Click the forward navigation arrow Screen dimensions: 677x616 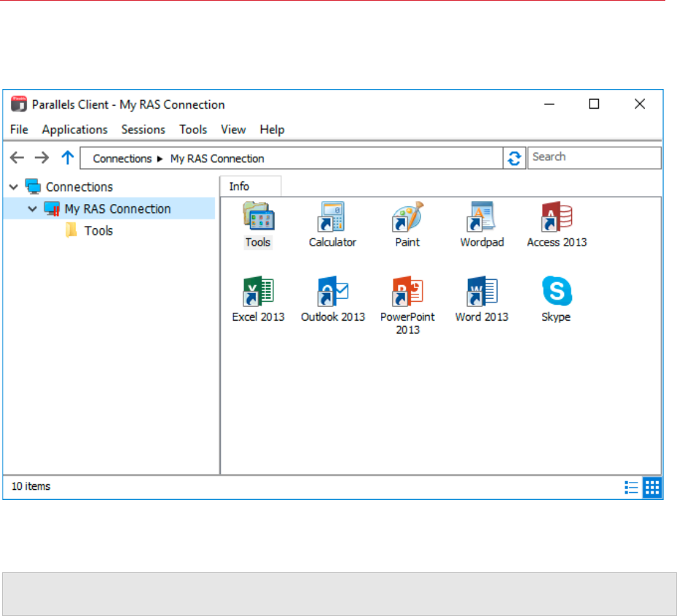[x=42, y=157]
